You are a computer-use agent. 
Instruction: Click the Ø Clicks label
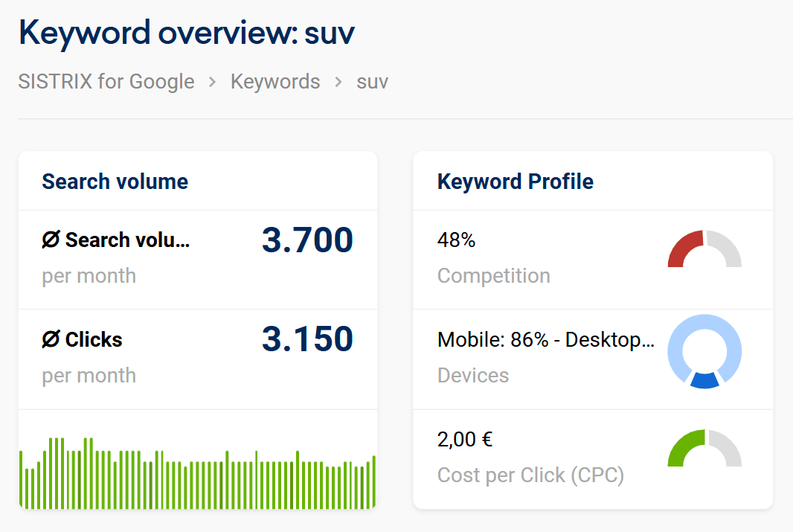(82, 339)
